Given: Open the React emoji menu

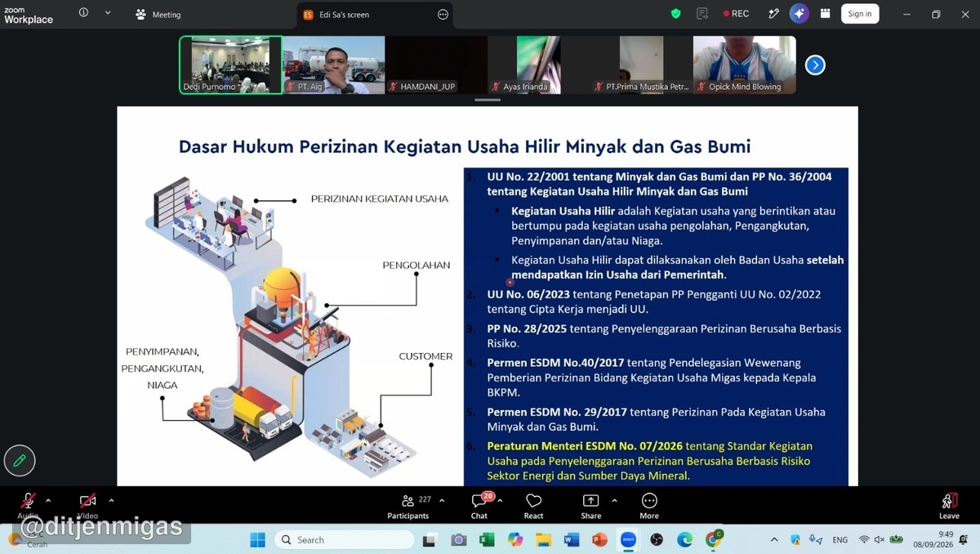Looking at the screenshot, I should point(533,506).
